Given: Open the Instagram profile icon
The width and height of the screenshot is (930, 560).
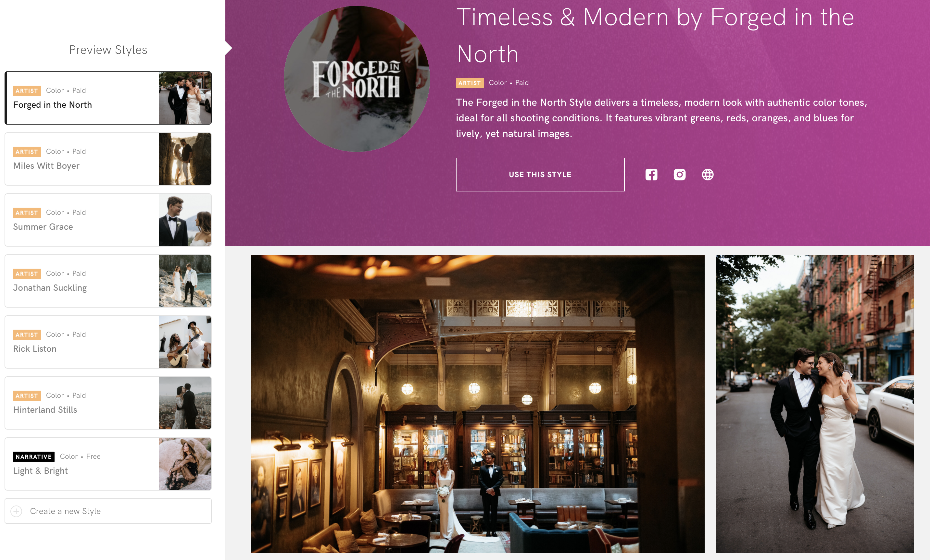Looking at the screenshot, I should (679, 175).
